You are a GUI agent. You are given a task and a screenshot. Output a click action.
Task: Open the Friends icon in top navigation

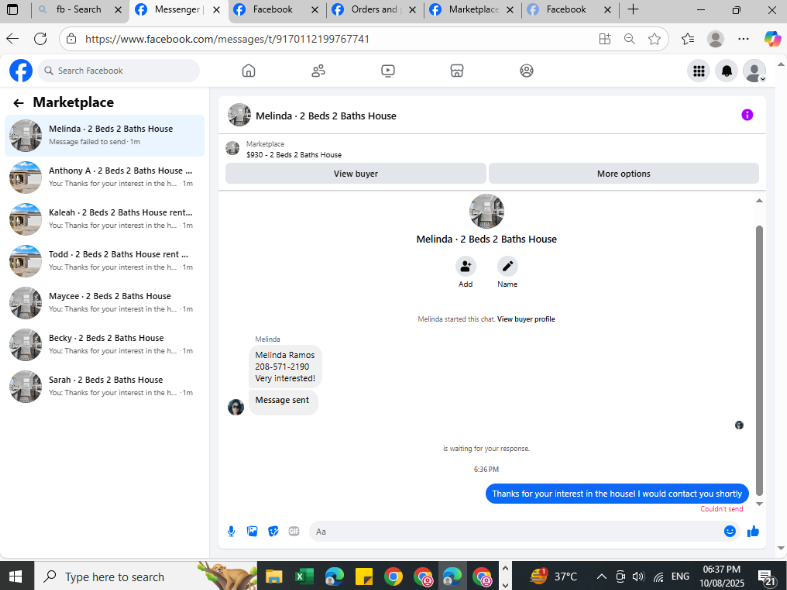click(x=318, y=71)
